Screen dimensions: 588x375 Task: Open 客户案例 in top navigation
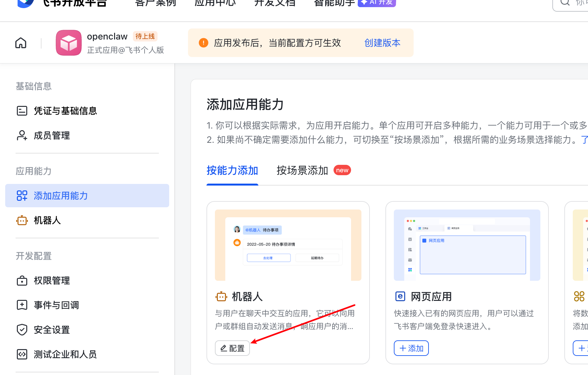pos(156,3)
